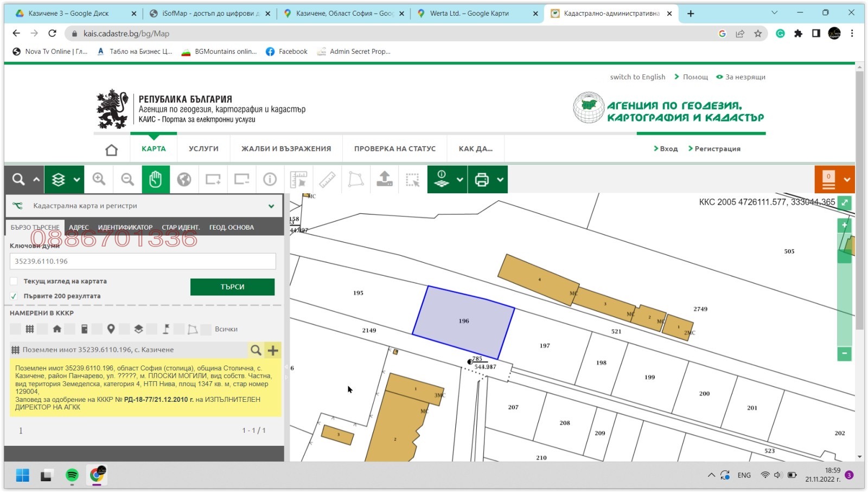Viewport: 868px width, 492px height.
Task: Select the info identify tool
Action: [270, 179]
